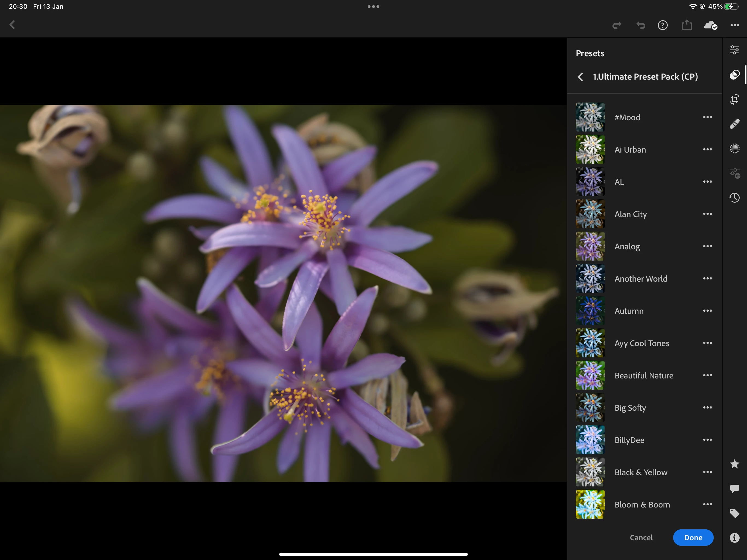This screenshot has width=747, height=560.
Task: Click the cloud sync status icon
Action: click(x=710, y=25)
